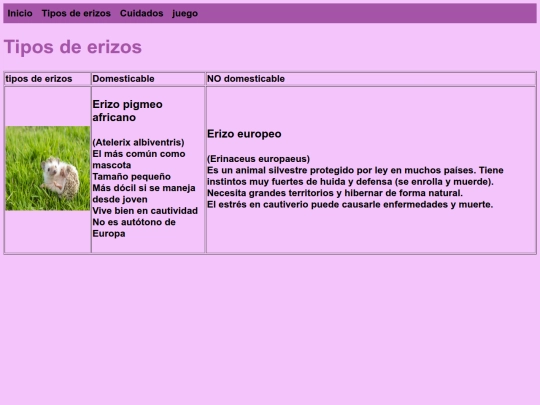The height and width of the screenshot is (405, 540).
Task: Click 'El estrés en cautiverio' sentence
Action: [x=350, y=204]
